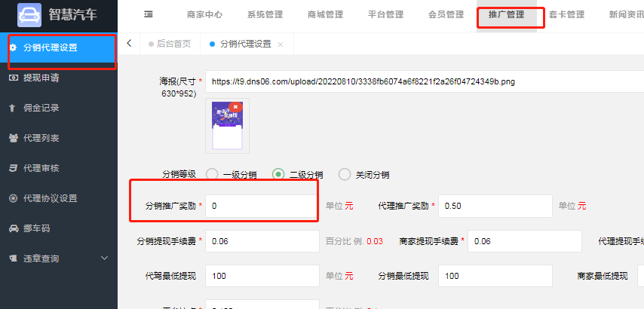Viewport: 644px width, 309px height.
Task: Select the 一级分销 radio button
Action: (212, 174)
